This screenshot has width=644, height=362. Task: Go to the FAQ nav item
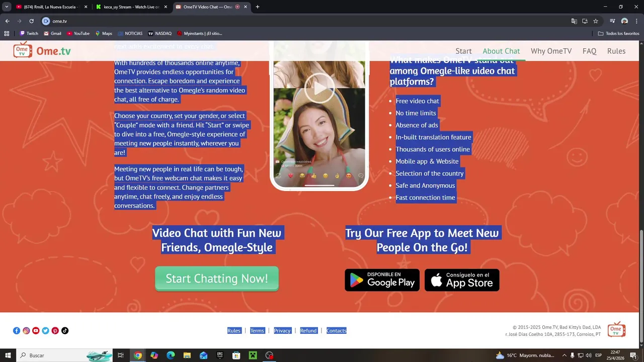589,51
